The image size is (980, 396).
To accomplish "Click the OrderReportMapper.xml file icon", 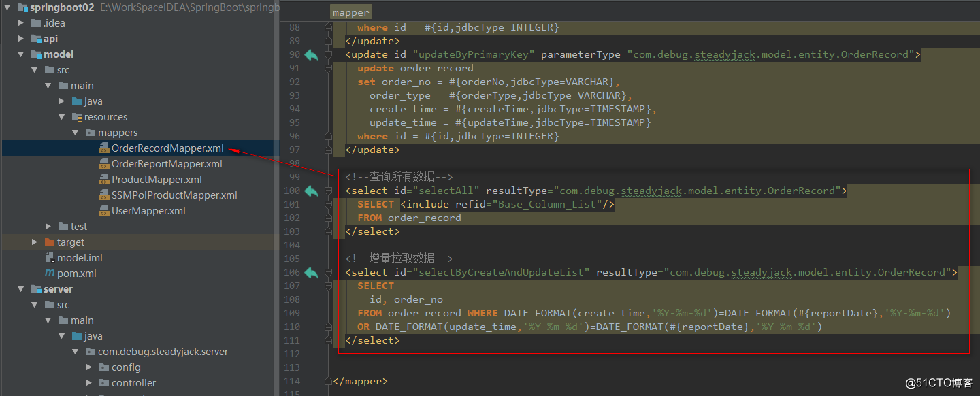I will [104, 164].
